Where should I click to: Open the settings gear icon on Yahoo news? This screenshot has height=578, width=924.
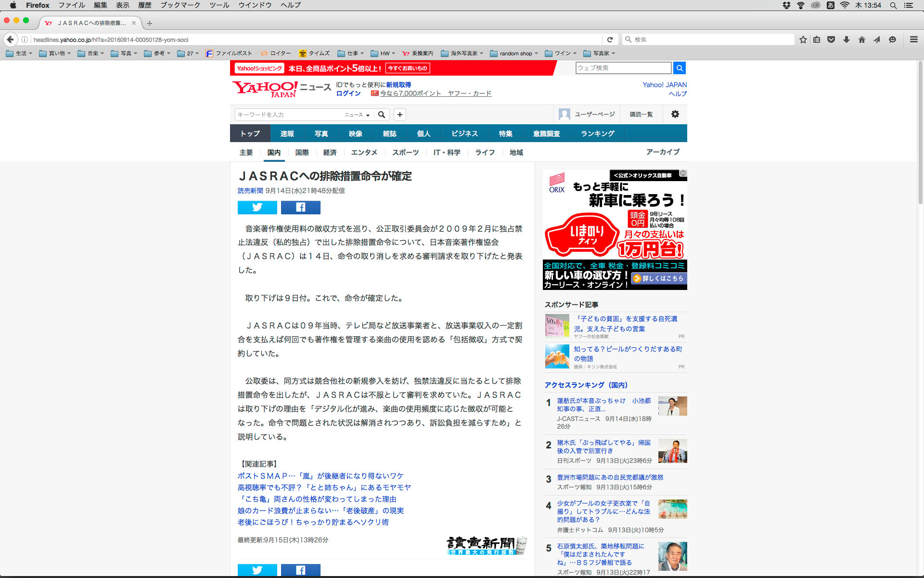click(x=675, y=114)
